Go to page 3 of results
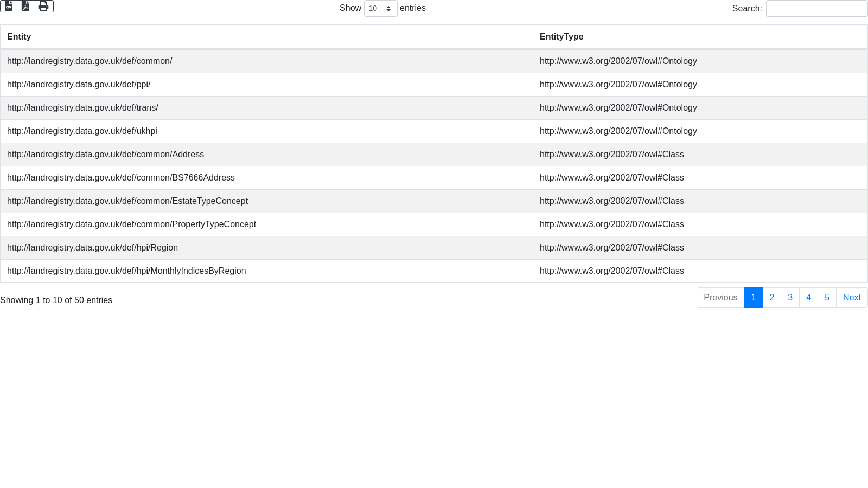 click(x=790, y=298)
